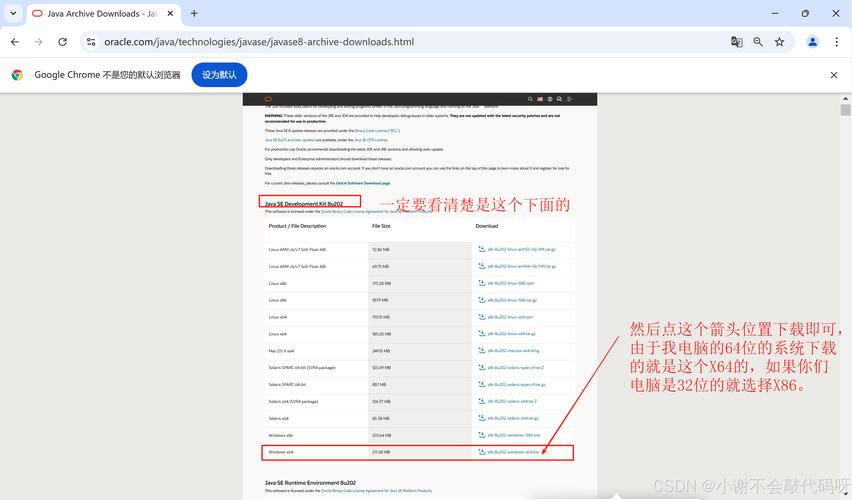Open the chat icon in Oracle header

pyautogui.click(x=559, y=99)
